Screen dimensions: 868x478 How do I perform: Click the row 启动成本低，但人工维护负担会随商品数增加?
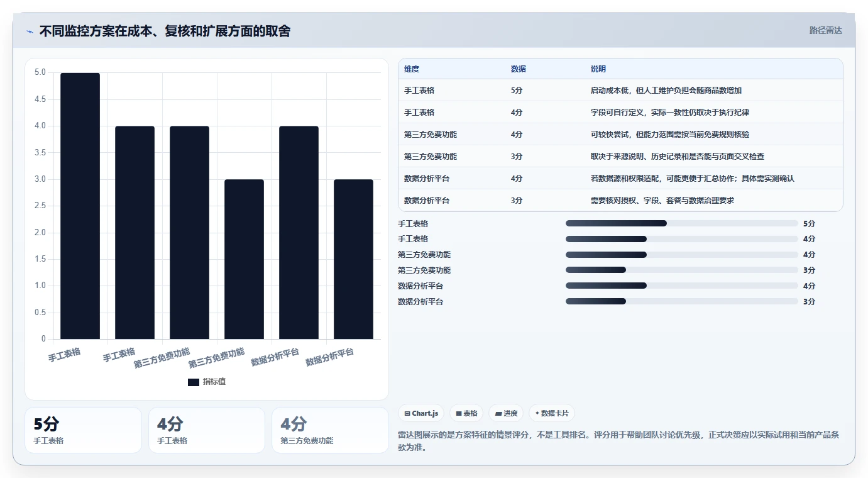tap(620, 91)
